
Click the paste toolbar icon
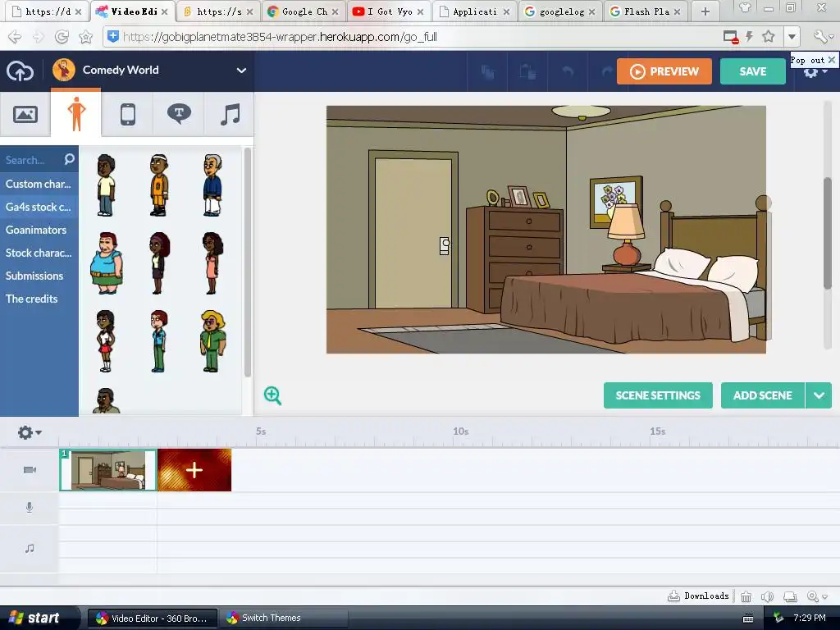tap(527, 72)
